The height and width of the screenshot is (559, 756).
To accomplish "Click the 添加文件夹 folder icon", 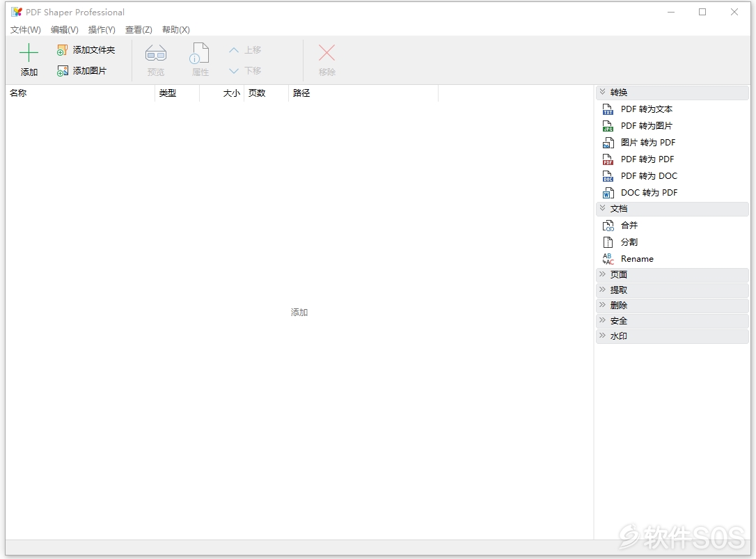I will 62,50.
